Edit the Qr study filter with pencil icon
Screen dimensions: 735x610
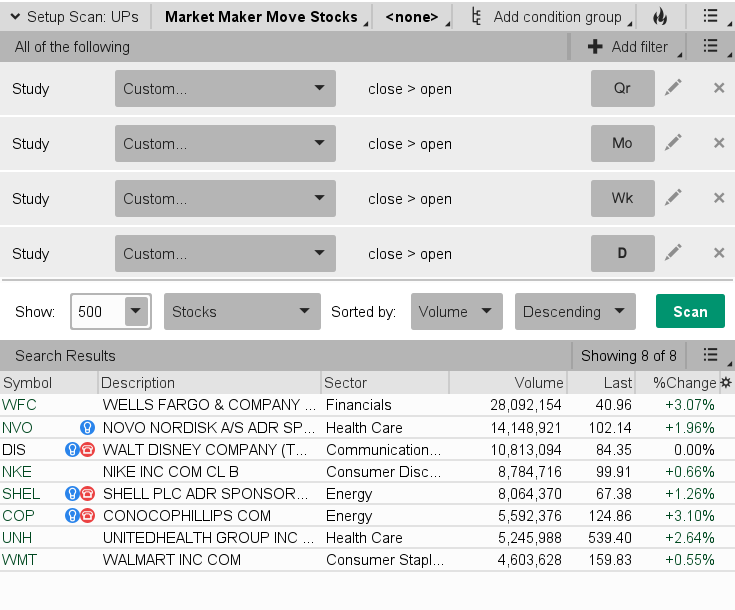click(x=673, y=88)
